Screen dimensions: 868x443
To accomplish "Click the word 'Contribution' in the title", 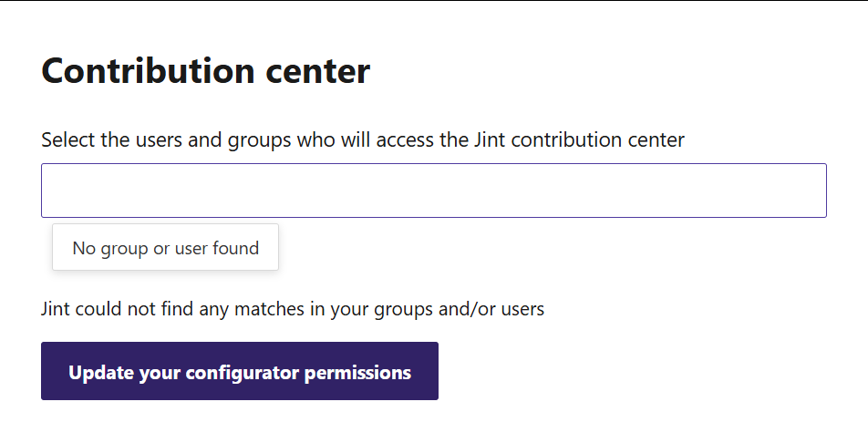I will 149,71.
